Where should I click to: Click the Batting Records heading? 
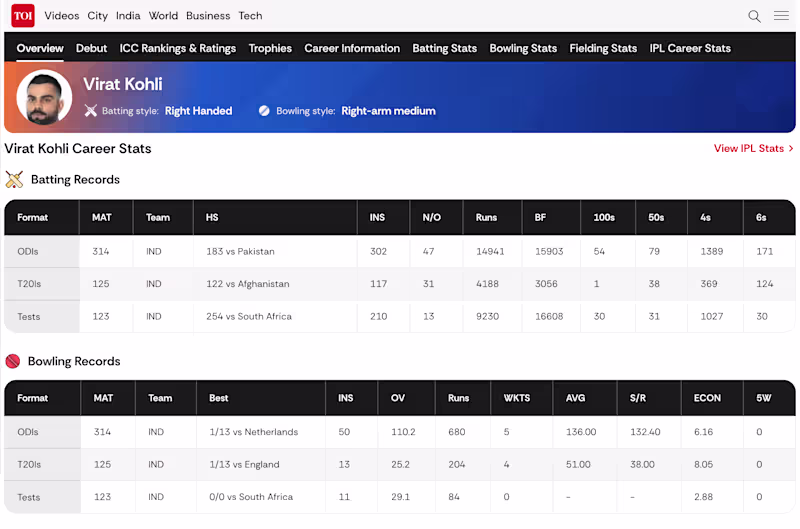(75, 180)
